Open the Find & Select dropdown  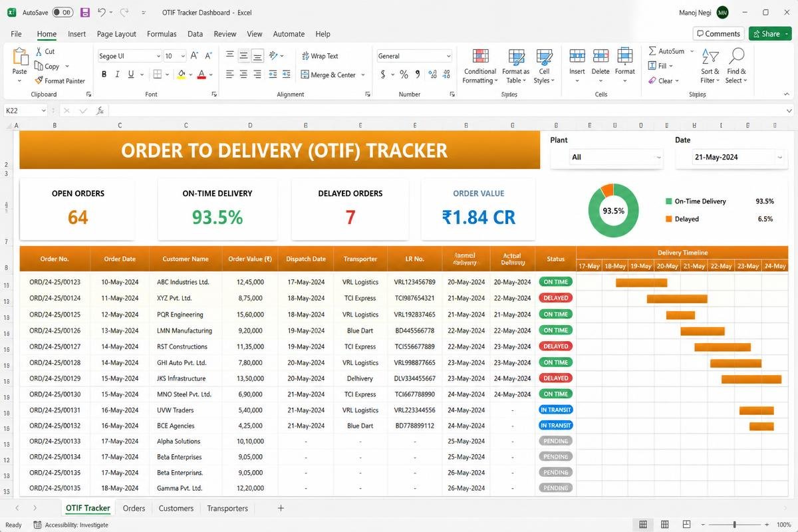(x=736, y=66)
